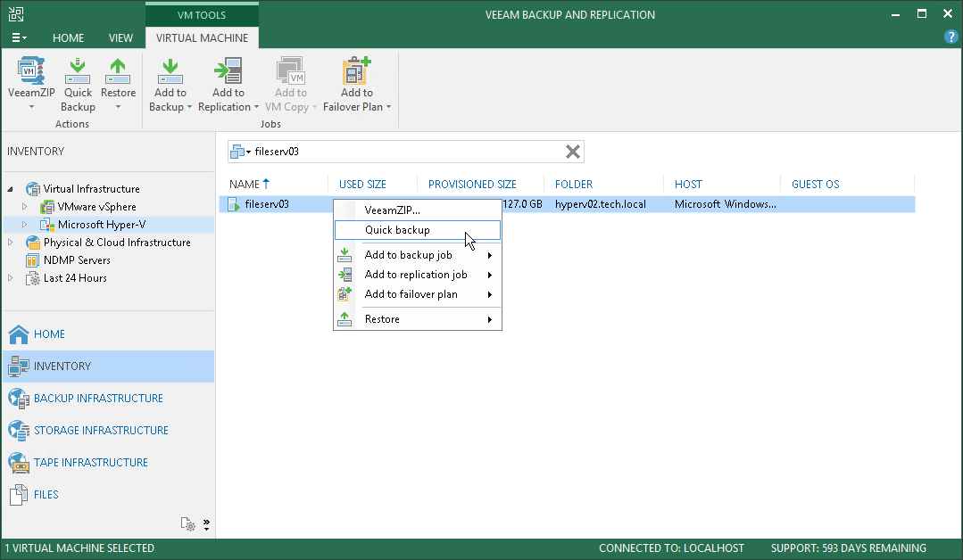Maximize the Veeam window
963x560 pixels.
[x=922, y=14]
